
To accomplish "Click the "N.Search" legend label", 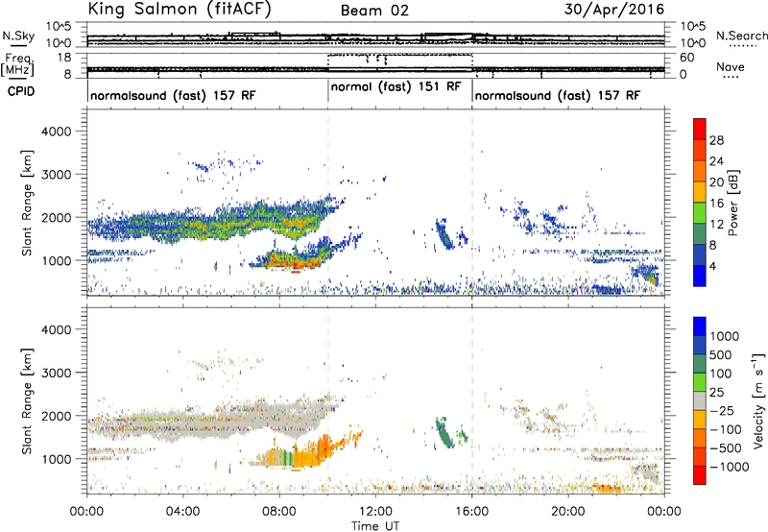I will click(741, 36).
